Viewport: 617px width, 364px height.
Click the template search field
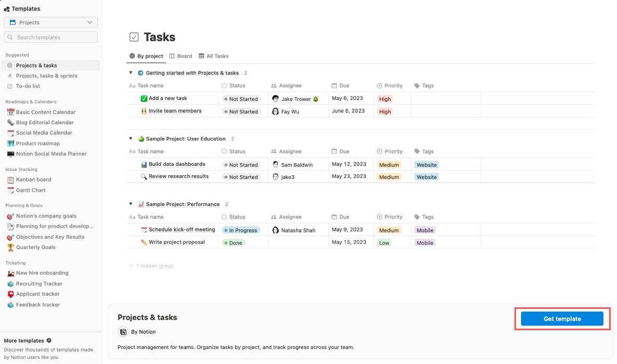(x=51, y=37)
